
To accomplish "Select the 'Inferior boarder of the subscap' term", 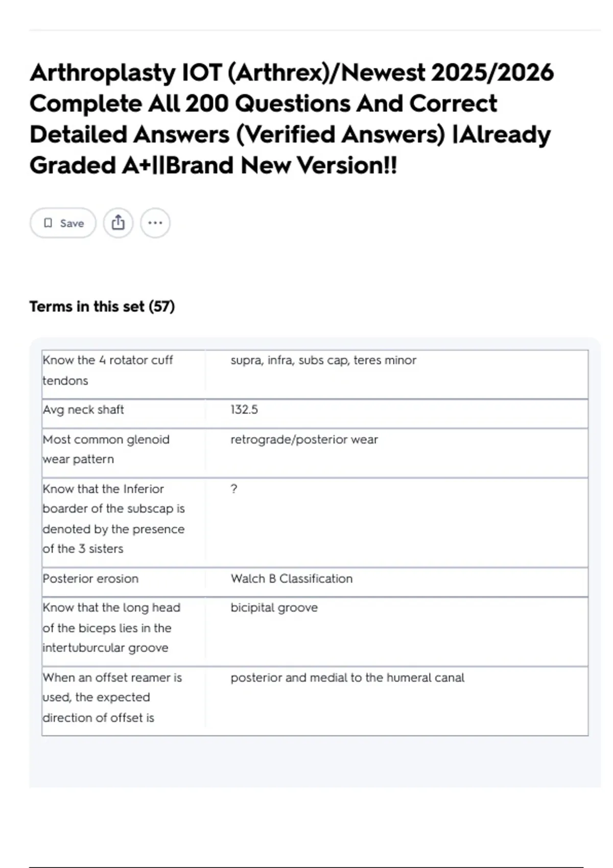I will [113, 519].
